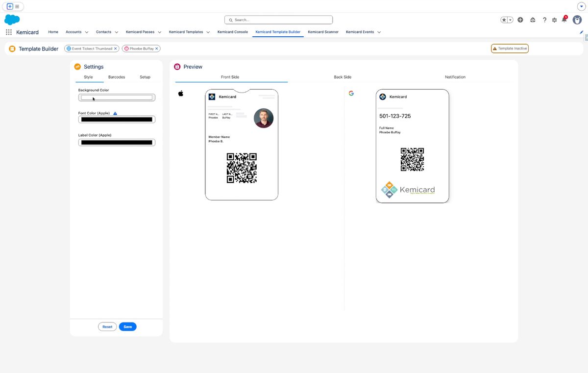588x373 pixels.
Task: Switch to the Style settings tab
Action: 88,77
